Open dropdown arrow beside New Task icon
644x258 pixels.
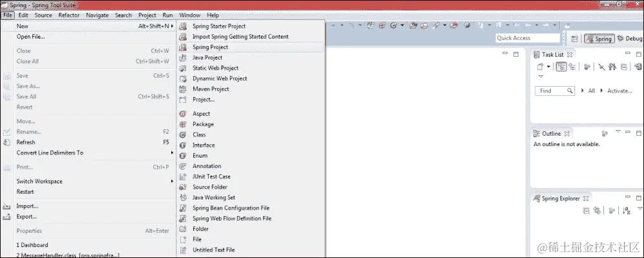[548, 67]
